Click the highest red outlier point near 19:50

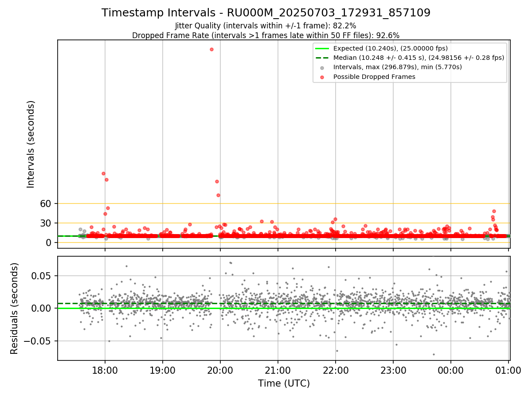pos(211,49)
